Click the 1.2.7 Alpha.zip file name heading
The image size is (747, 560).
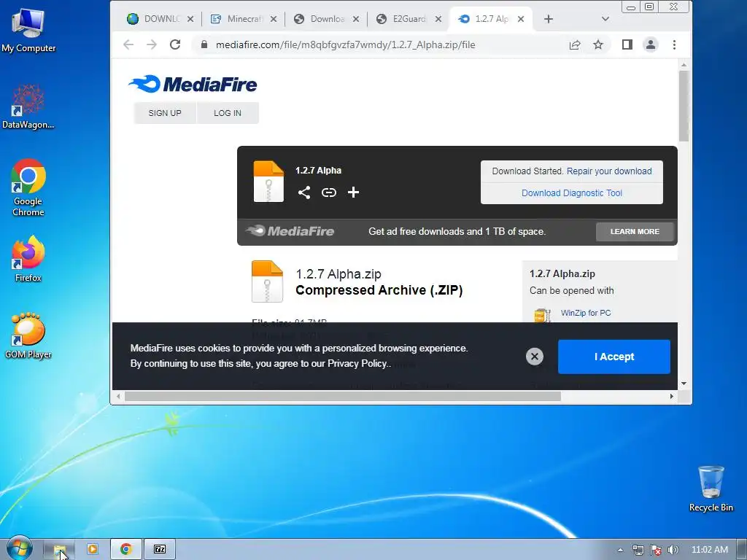pos(338,274)
